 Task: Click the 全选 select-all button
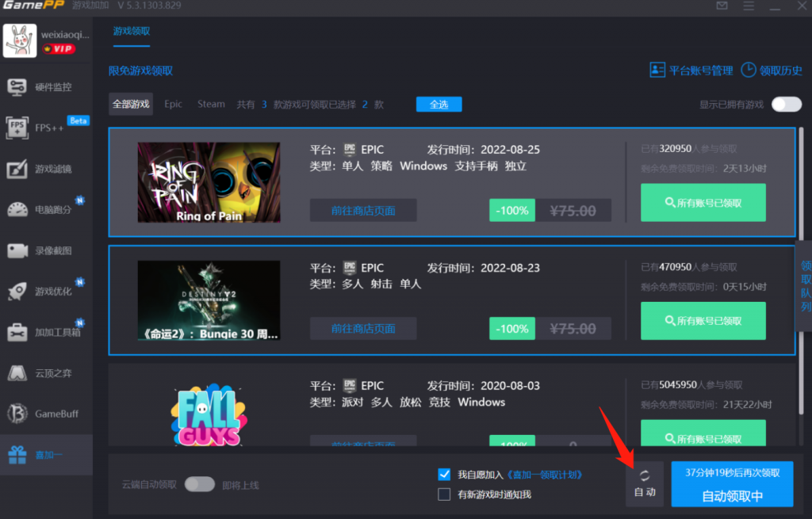(439, 105)
